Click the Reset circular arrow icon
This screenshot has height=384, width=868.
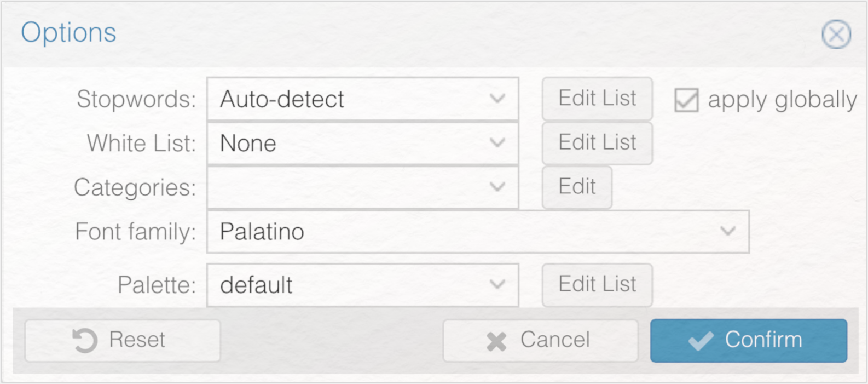pyautogui.click(x=85, y=340)
